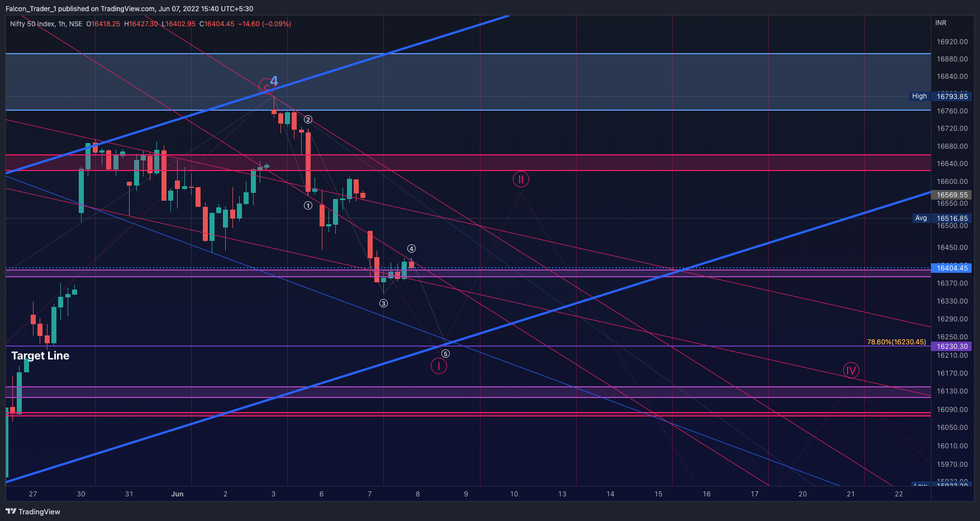Click the 16330.00 price axis label
Screen dimensions: 980x521
pos(952,301)
